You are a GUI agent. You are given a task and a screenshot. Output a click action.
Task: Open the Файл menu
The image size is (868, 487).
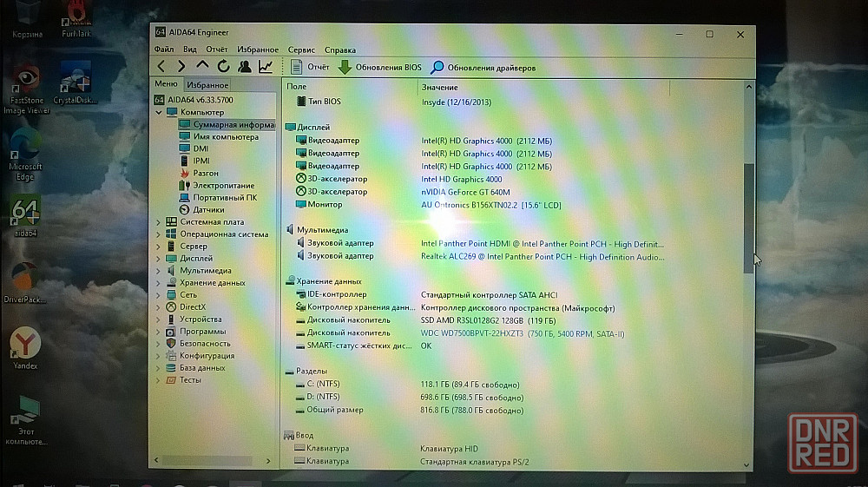(x=164, y=49)
